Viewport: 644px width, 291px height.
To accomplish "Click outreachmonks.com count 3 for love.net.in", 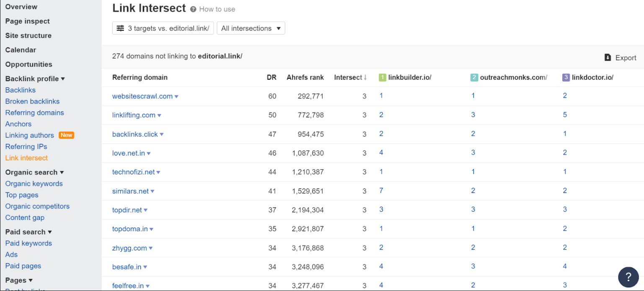I will coord(473,152).
